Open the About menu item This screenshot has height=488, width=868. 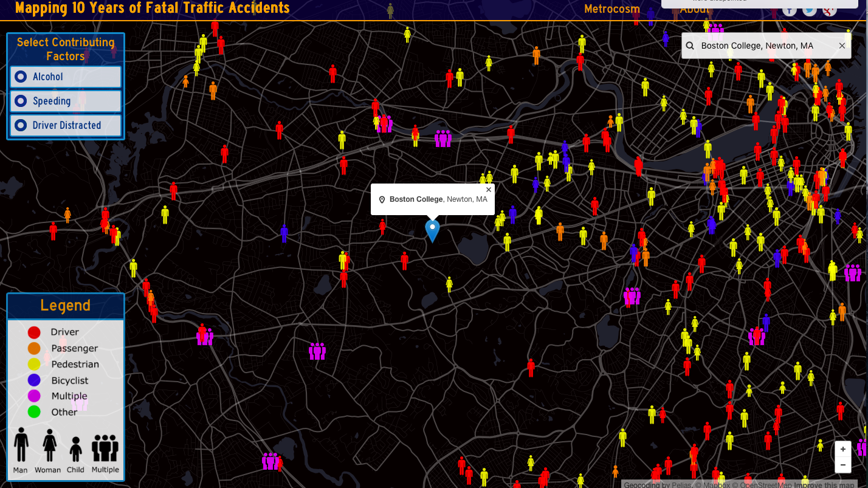tap(695, 9)
